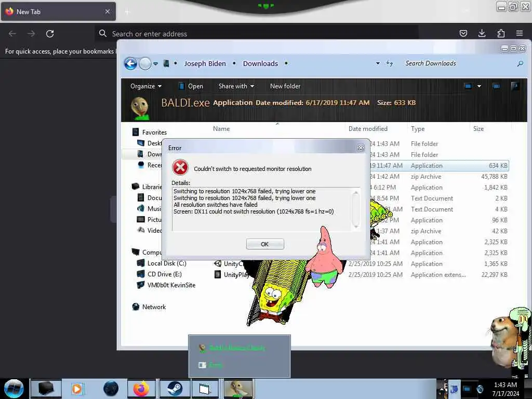Click the Desktop icon in Favorites
The height and width of the screenshot is (399, 532).
tap(141, 143)
